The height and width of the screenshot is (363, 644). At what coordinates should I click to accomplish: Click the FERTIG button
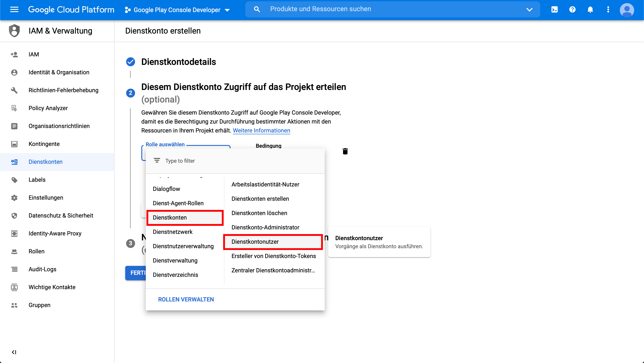136,273
